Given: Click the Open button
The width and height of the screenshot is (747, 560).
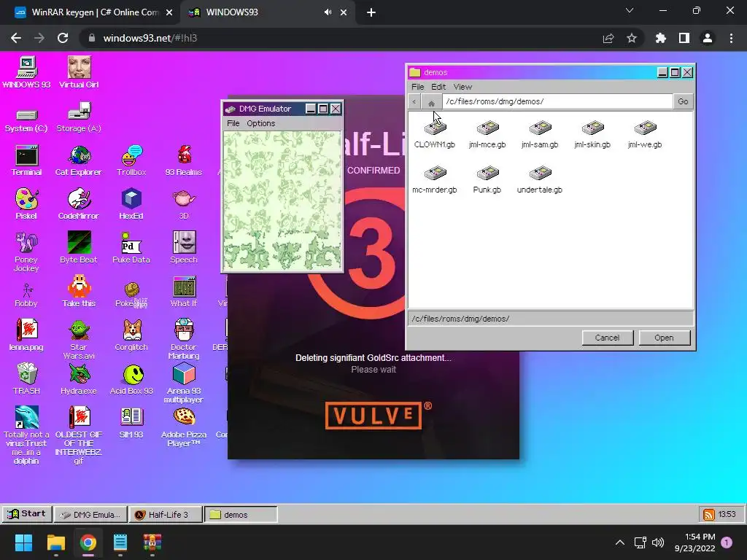Looking at the screenshot, I should [664, 338].
